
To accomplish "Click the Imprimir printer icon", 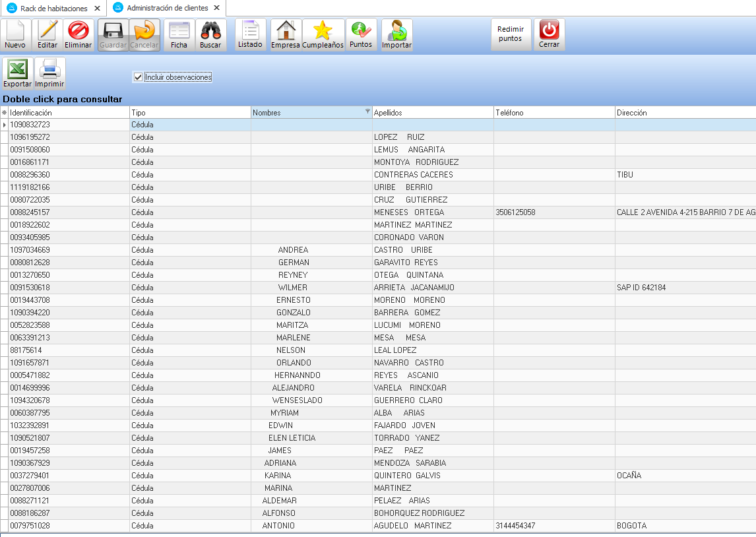I will tap(49, 74).
